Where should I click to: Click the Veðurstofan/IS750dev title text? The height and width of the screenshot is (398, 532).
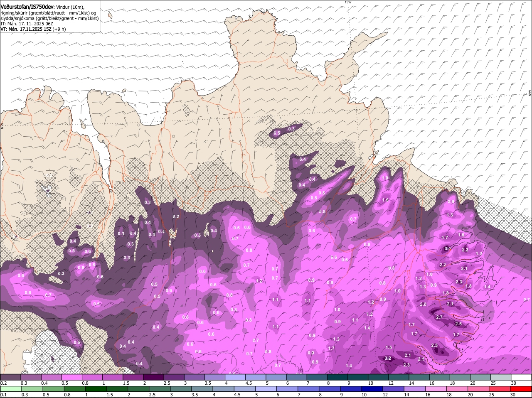click(x=27, y=7)
